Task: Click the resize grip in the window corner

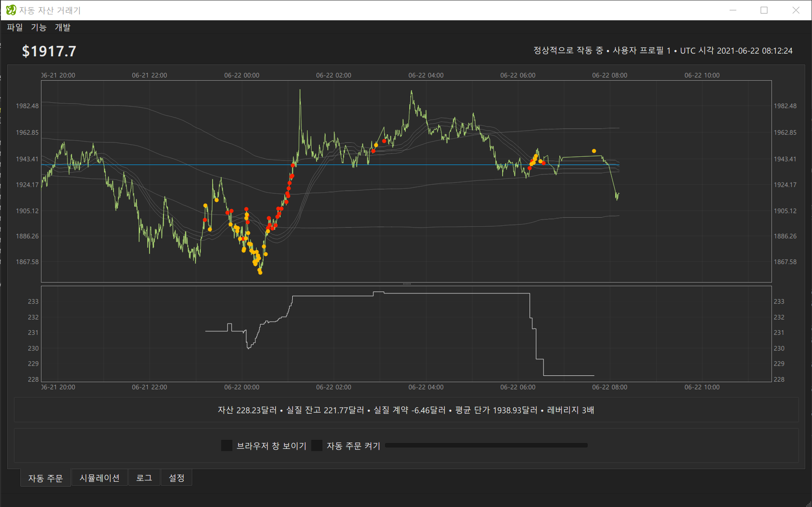Action: [x=808, y=504]
